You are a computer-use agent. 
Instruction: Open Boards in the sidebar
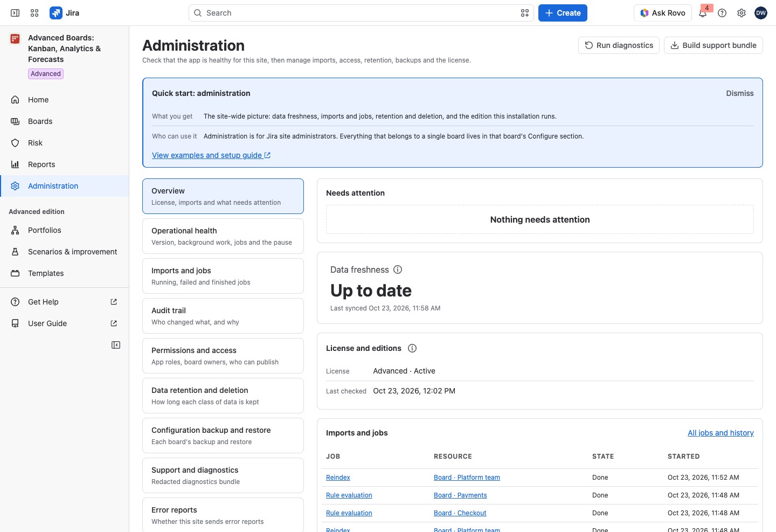[65, 121]
